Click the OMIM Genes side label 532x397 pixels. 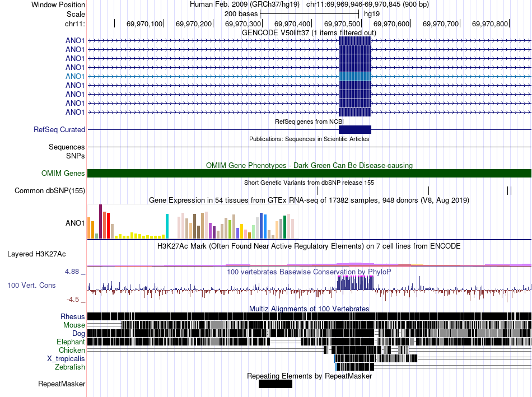tap(63, 174)
